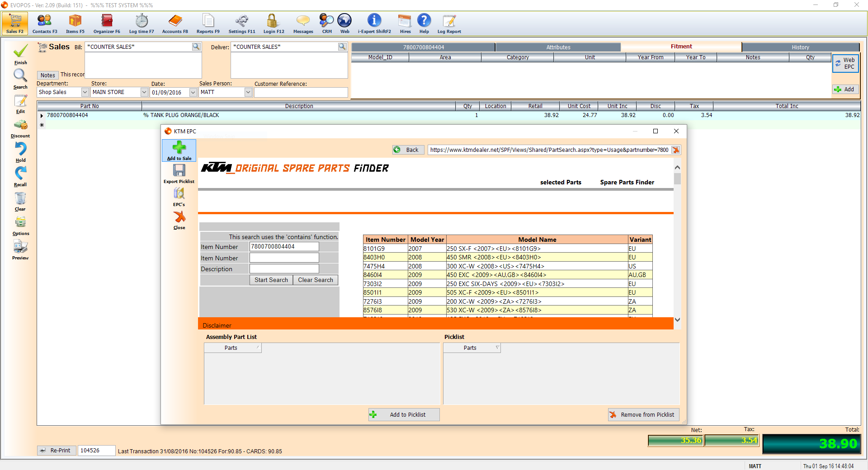
Task: Open Messages from the toolbar
Action: [x=303, y=23]
